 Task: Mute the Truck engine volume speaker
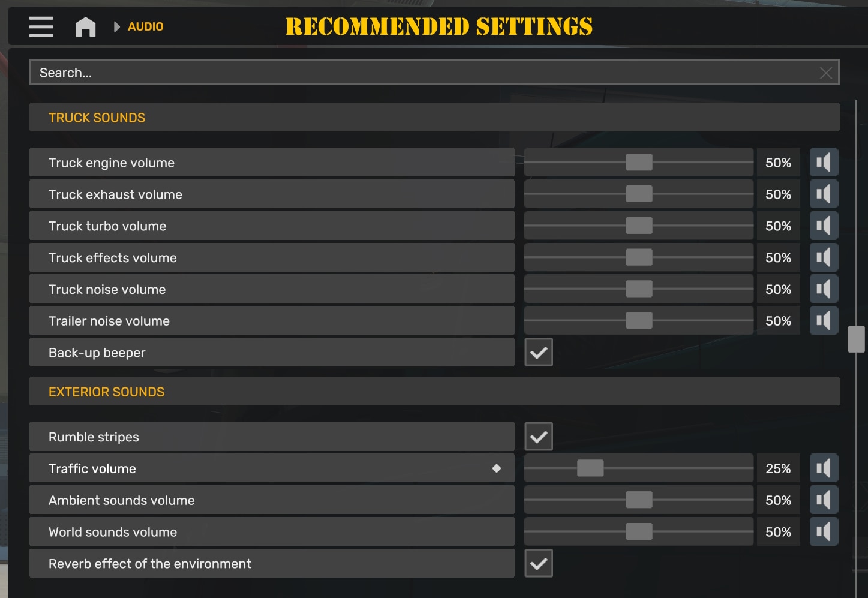coord(824,163)
